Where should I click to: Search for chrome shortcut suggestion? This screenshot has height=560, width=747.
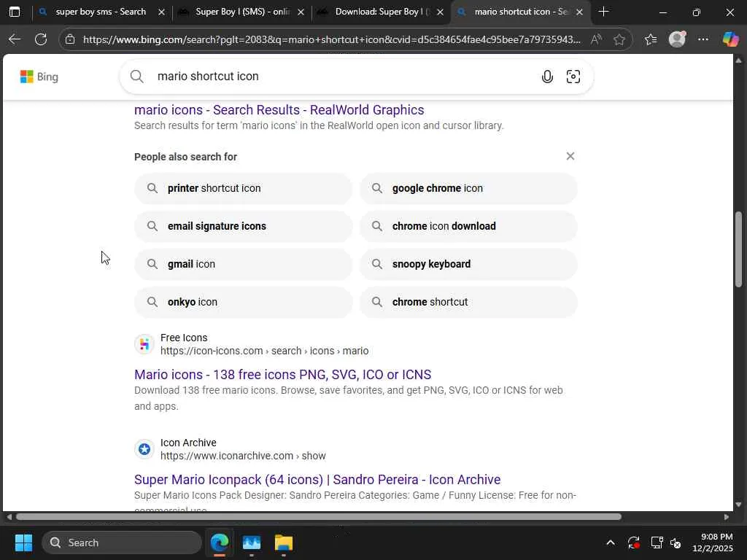[x=468, y=302]
